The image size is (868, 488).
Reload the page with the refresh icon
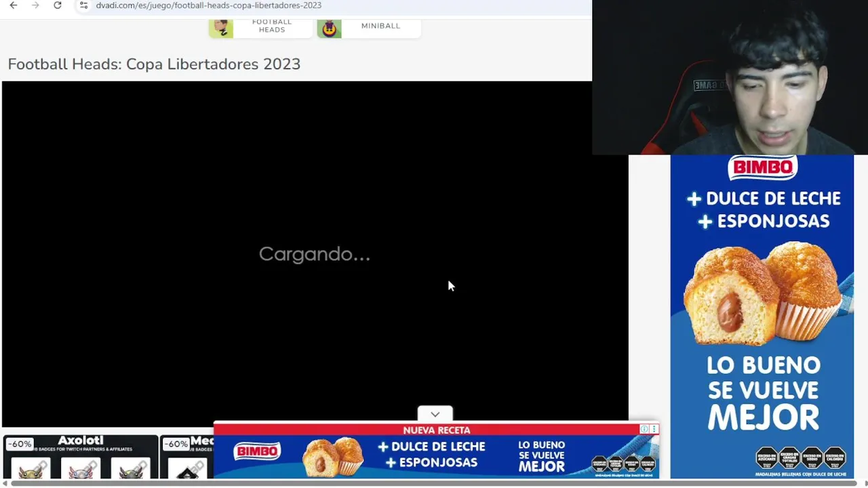click(58, 5)
